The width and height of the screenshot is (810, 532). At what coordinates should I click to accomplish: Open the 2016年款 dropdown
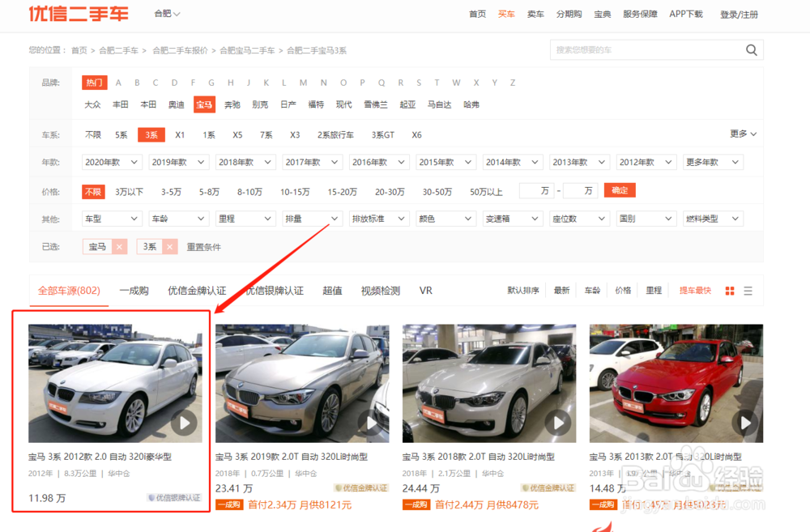coord(378,162)
